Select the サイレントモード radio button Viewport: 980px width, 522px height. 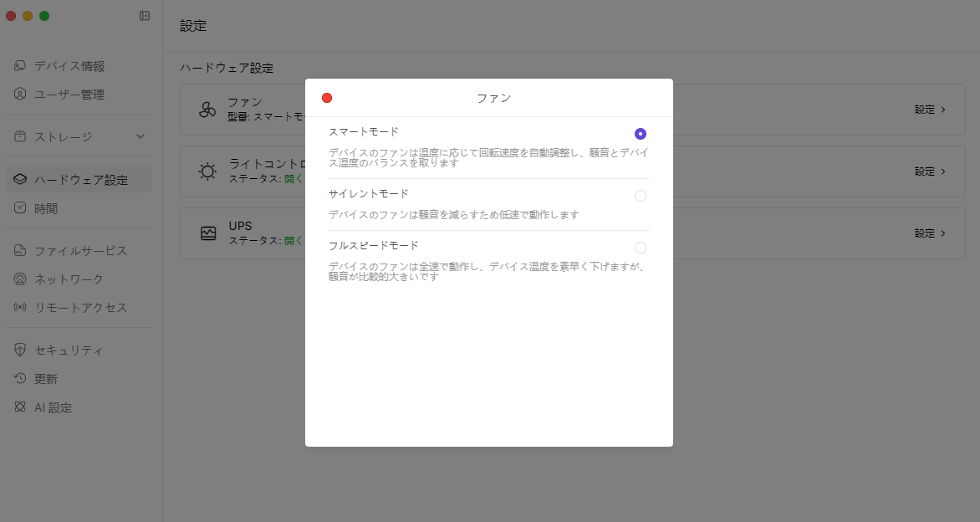coord(641,196)
